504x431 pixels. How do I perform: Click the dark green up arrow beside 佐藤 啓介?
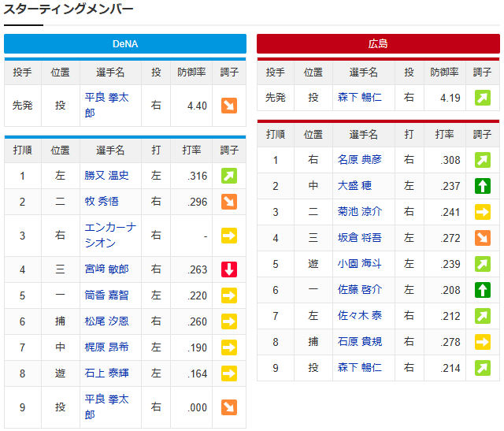(x=483, y=290)
